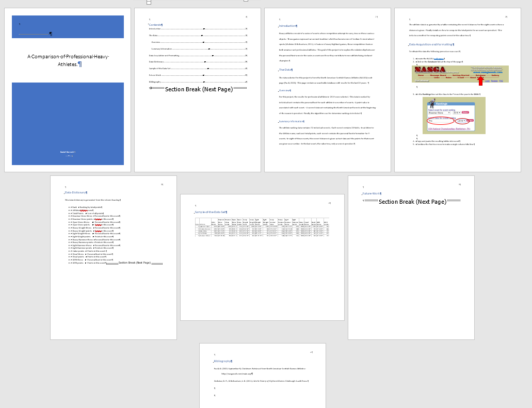
Task: Click the Sample of the Data Set heading
Action: [211, 212]
